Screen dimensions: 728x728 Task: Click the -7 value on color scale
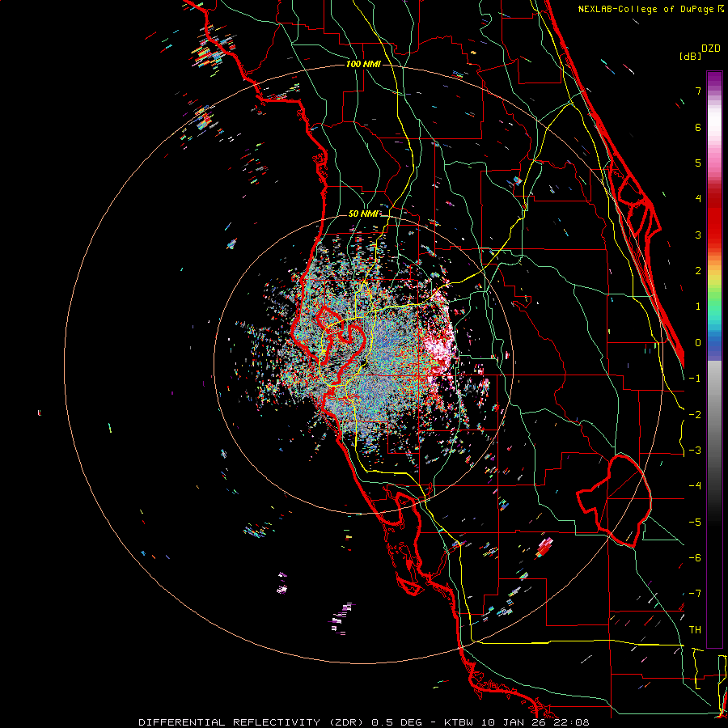695,594
